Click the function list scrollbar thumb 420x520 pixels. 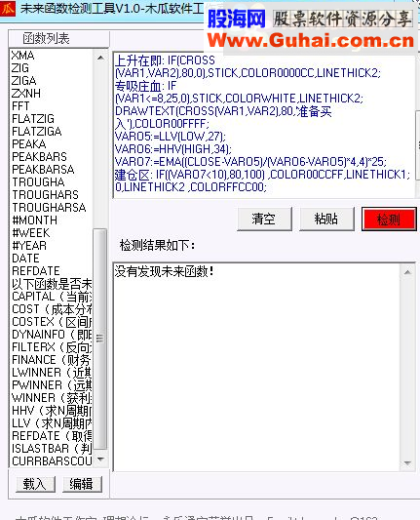pyautogui.click(x=100, y=339)
